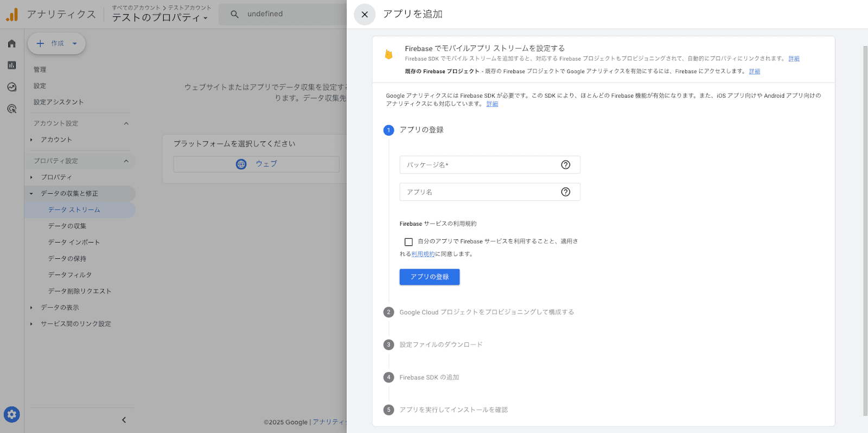
Task: Collapse the sidebar with the left chevron
Action: [124, 420]
